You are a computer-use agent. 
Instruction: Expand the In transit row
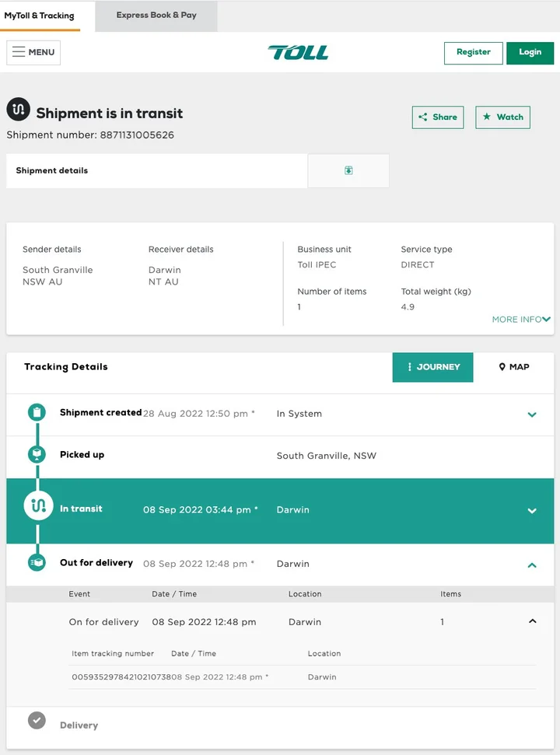[532, 511]
